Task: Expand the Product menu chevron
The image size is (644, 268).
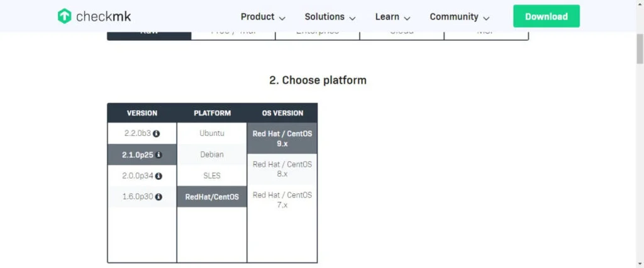Action: point(282,18)
